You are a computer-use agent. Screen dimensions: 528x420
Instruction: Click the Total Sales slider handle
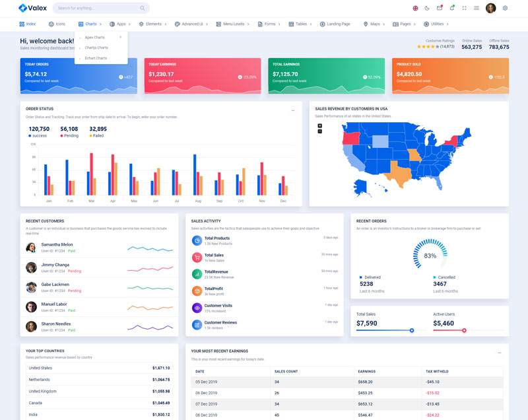coord(412,330)
